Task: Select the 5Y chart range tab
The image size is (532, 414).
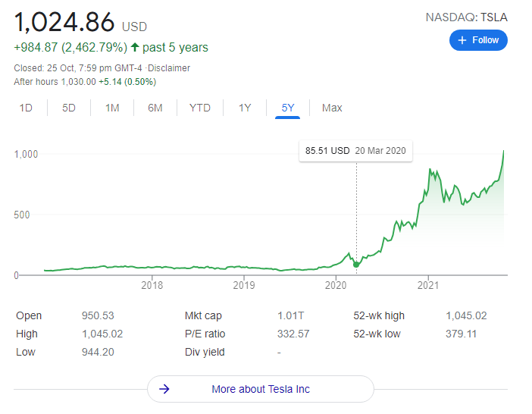Action: (x=288, y=108)
